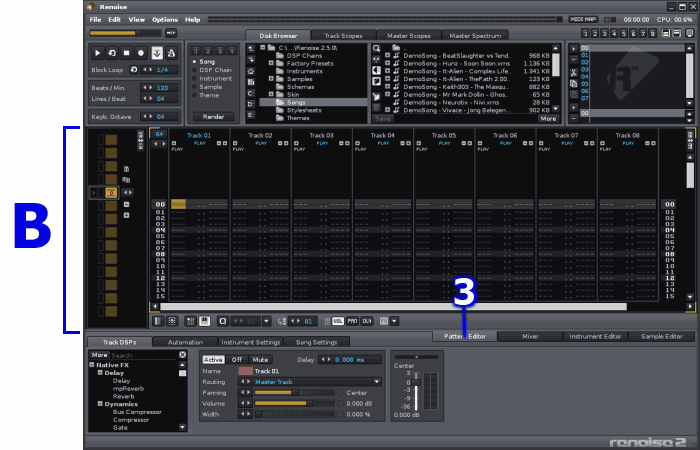
Task: Click the Render button
Action: coord(213,117)
